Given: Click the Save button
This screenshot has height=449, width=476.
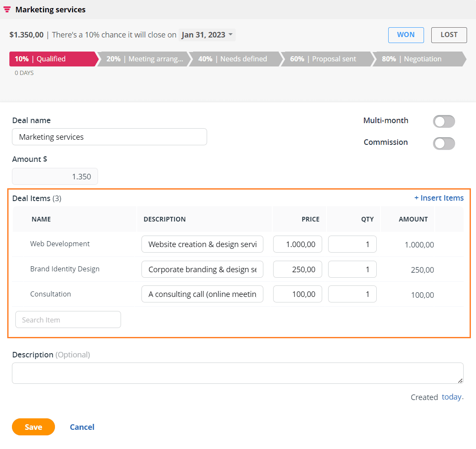Looking at the screenshot, I should pos(33,427).
